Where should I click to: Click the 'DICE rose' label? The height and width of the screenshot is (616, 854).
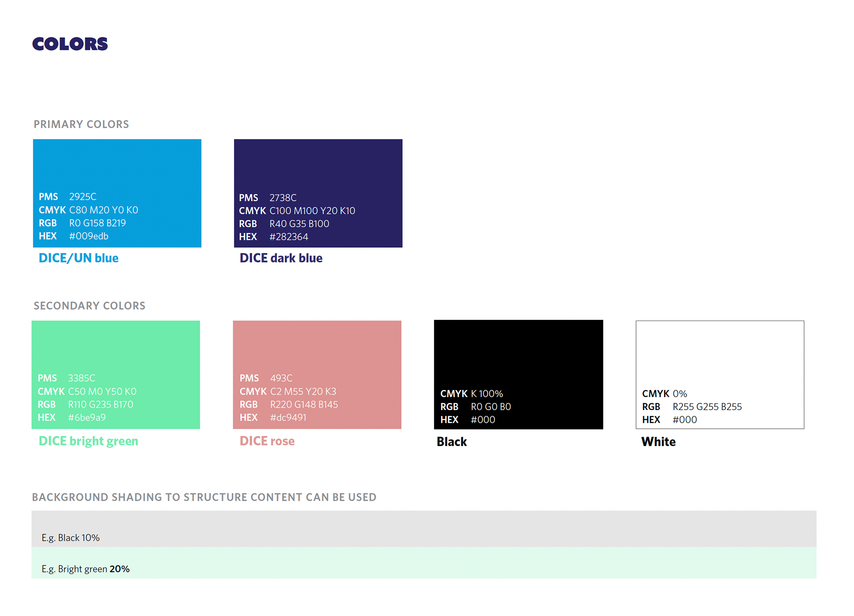point(267,441)
